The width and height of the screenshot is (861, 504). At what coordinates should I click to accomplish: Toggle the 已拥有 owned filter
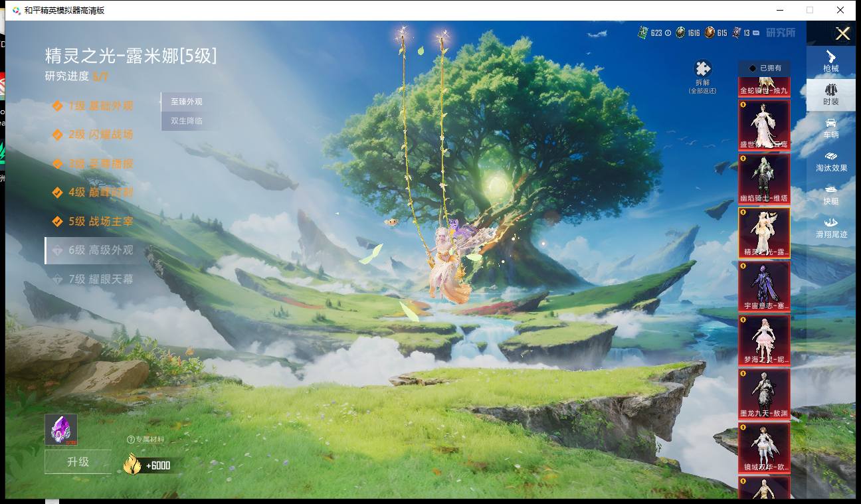click(764, 68)
